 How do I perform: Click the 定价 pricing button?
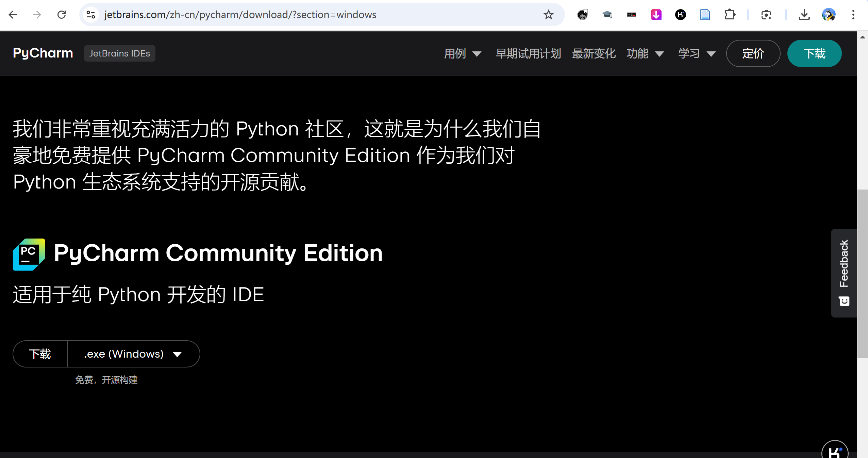tap(753, 53)
